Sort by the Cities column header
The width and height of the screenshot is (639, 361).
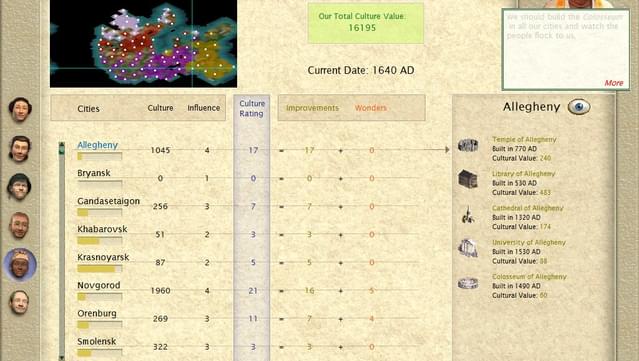pos(88,108)
